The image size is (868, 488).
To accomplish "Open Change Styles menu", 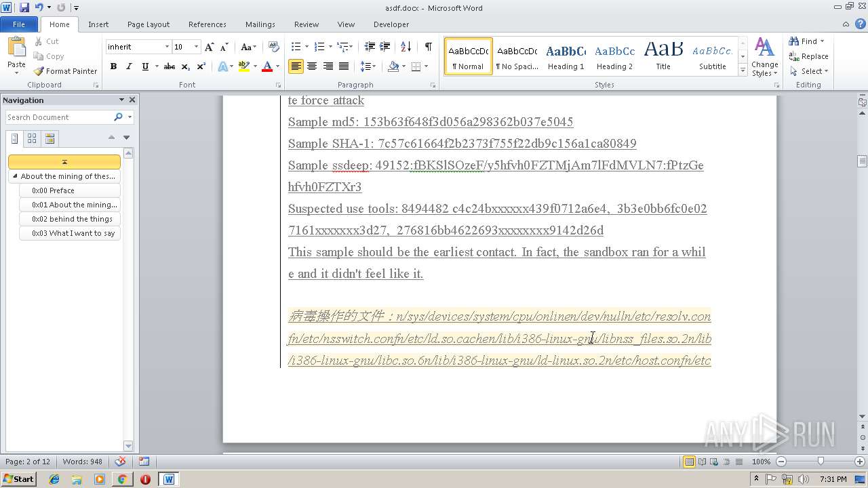I will point(764,57).
